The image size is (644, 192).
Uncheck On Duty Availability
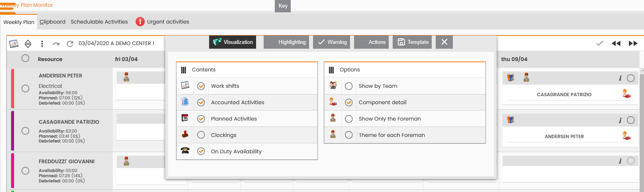201,151
